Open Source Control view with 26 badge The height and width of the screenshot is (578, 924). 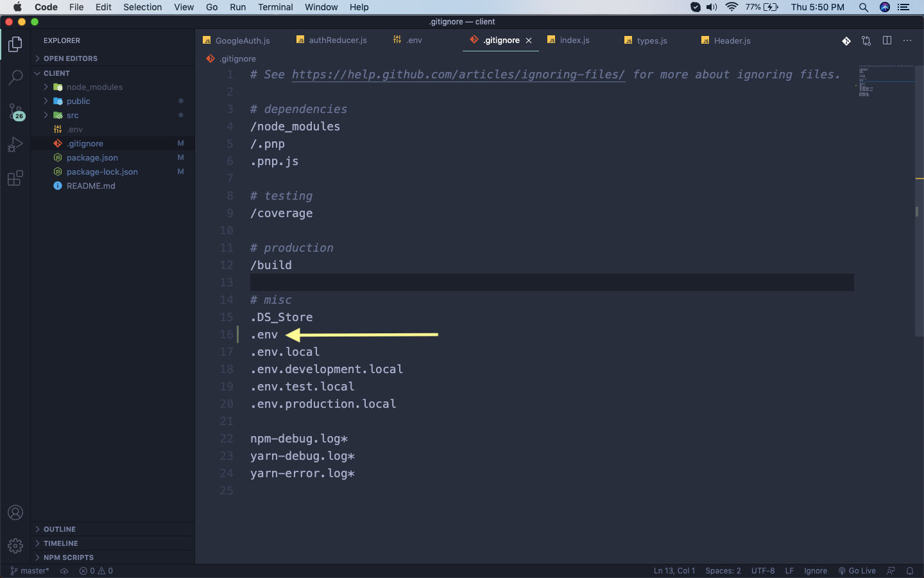(15, 111)
